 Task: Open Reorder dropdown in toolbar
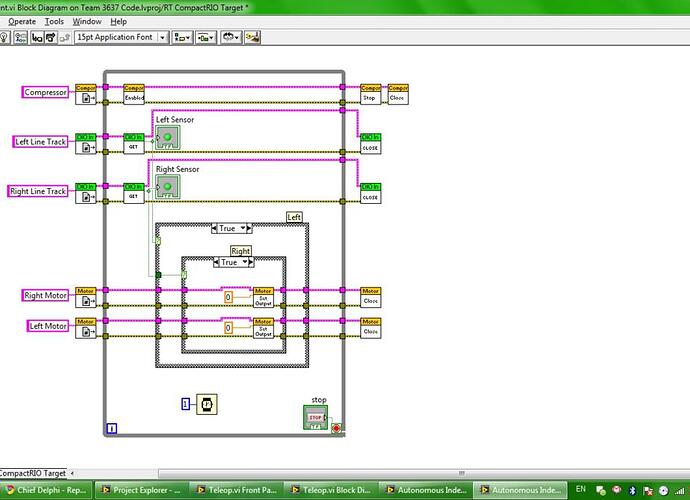point(231,37)
